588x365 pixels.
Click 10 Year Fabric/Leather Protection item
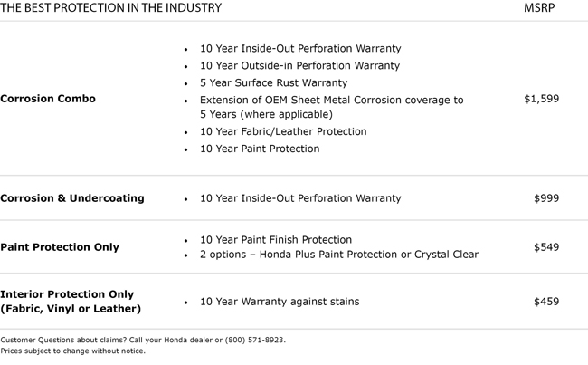point(283,132)
